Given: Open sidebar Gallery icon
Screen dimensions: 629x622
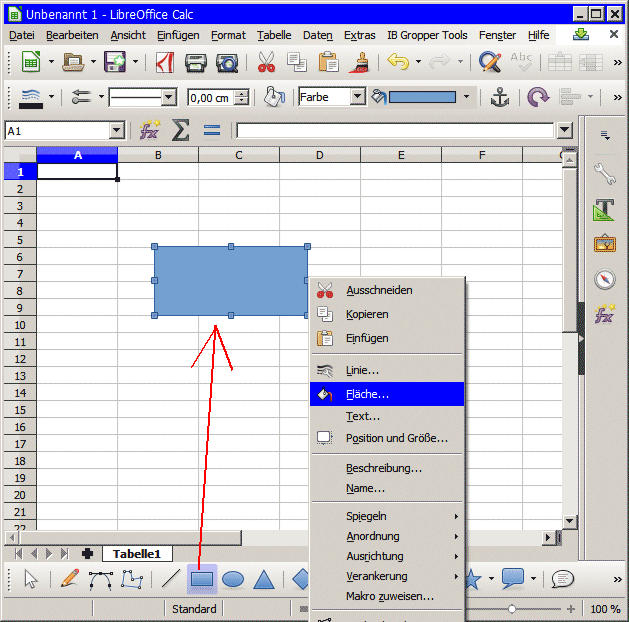Looking at the screenshot, I should (605, 243).
